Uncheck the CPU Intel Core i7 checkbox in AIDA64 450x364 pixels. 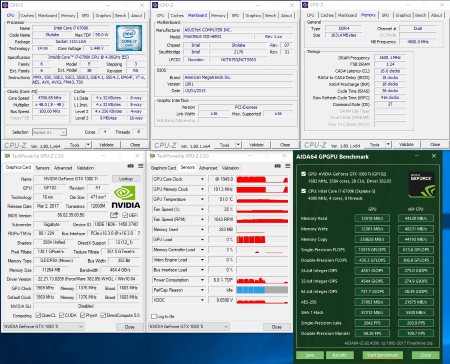coord(303,191)
